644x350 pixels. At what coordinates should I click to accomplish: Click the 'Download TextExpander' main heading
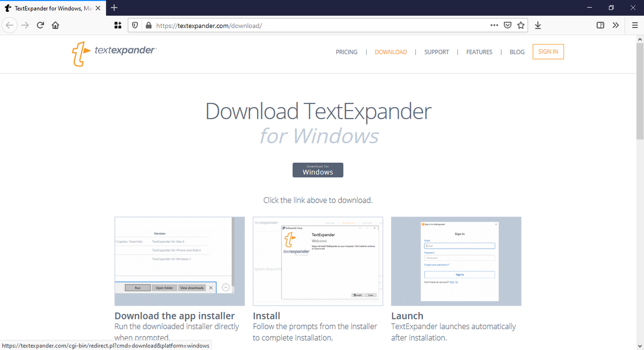[x=318, y=111]
